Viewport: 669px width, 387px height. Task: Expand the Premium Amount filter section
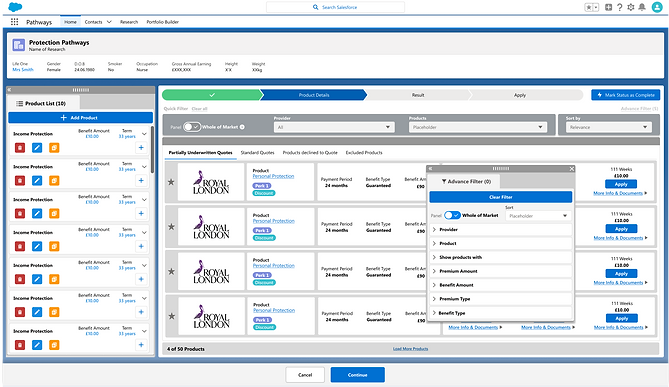click(500, 271)
